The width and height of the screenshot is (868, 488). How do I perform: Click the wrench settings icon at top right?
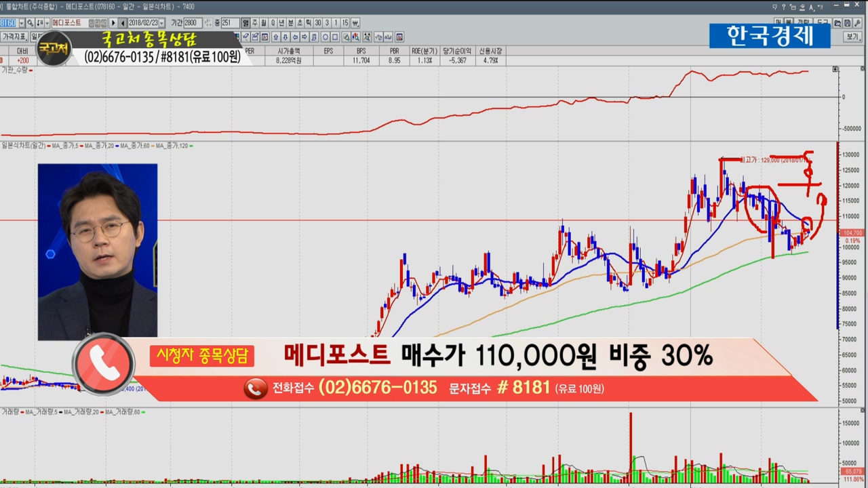click(x=857, y=23)
